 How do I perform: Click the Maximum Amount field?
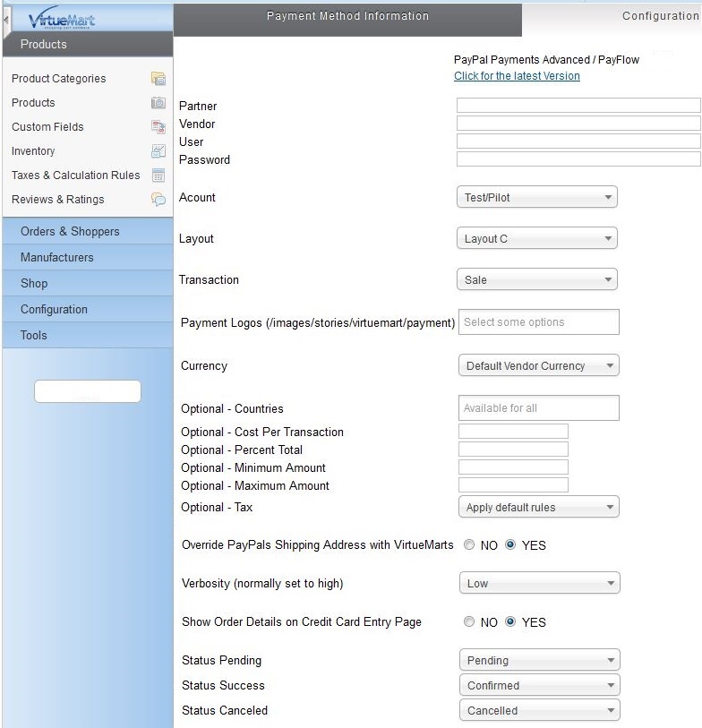513,484
